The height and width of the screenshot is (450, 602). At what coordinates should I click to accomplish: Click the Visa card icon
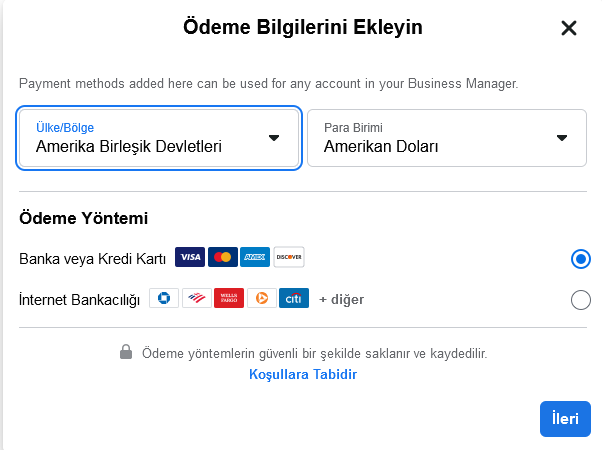tap(190, 257)
